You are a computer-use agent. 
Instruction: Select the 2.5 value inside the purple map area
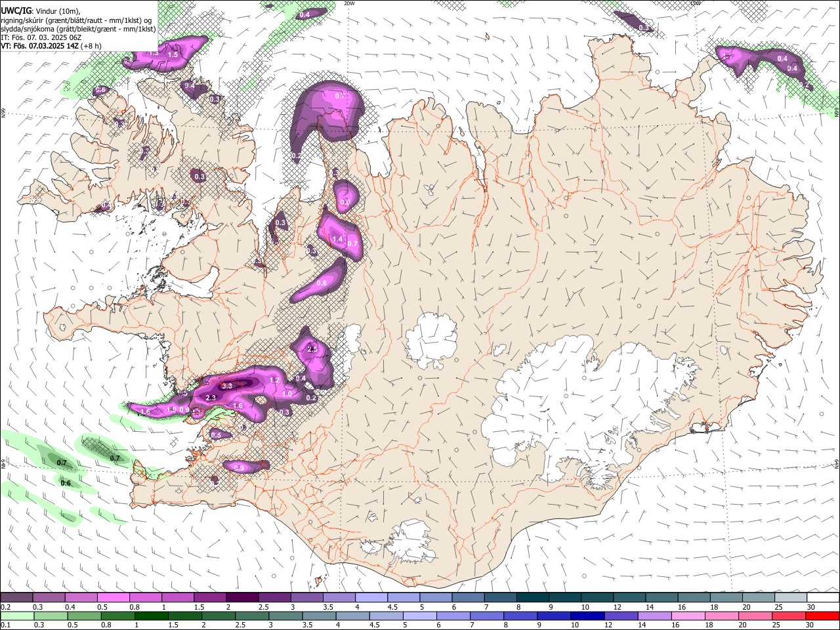coord(312,349)
